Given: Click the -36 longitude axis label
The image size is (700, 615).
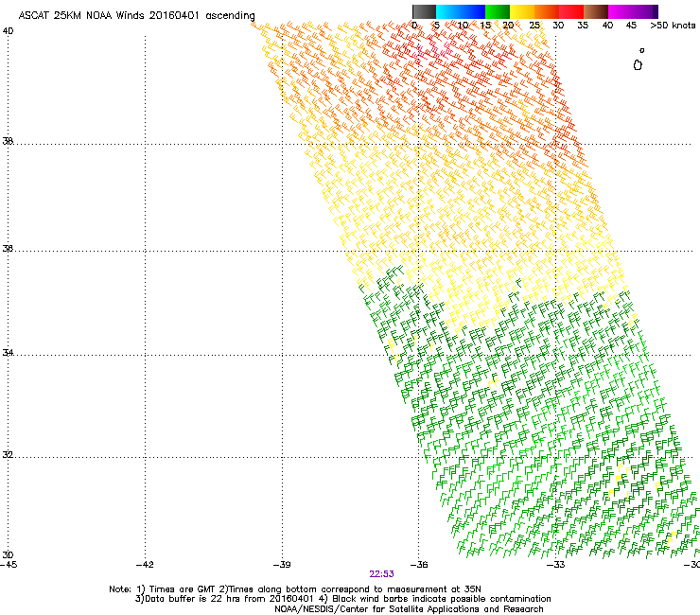Looking at the screenshot, I should [419, 565].
